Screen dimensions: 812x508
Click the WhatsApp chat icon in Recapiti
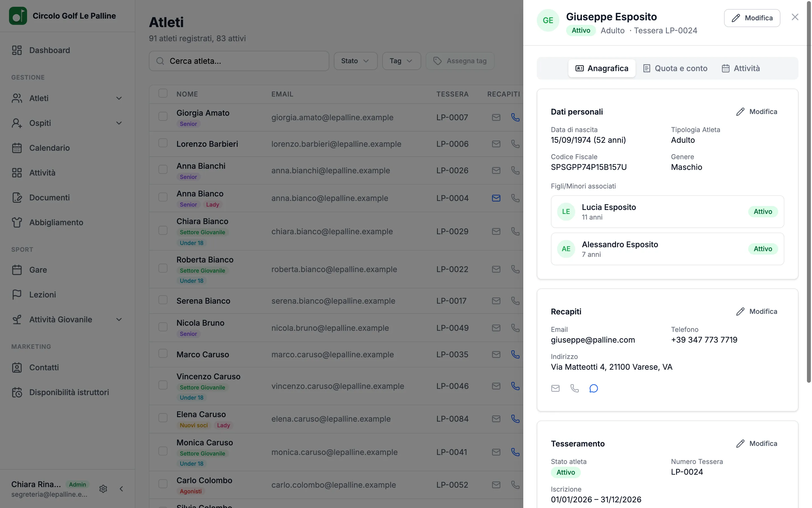click(593, 388)
